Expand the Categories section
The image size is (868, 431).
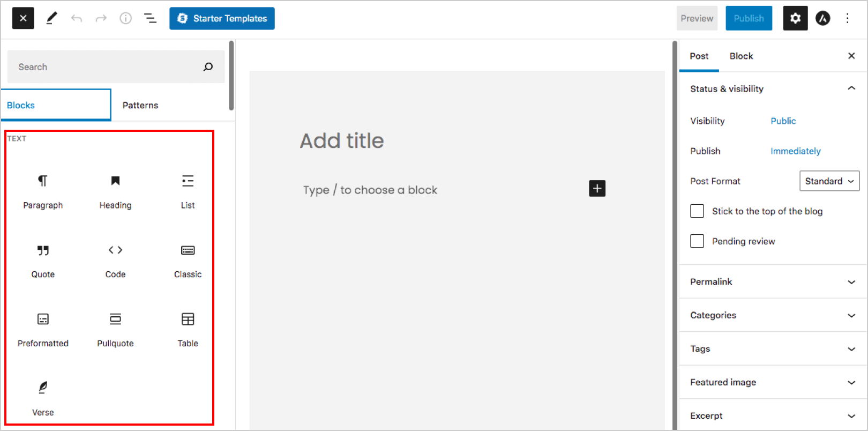pyautogui.click(x=773, y=315)
